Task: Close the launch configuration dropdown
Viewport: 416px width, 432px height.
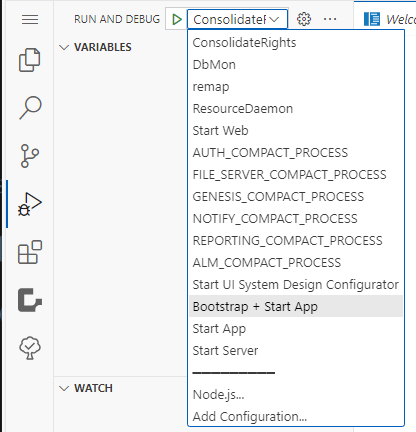Action: (237, 19)
